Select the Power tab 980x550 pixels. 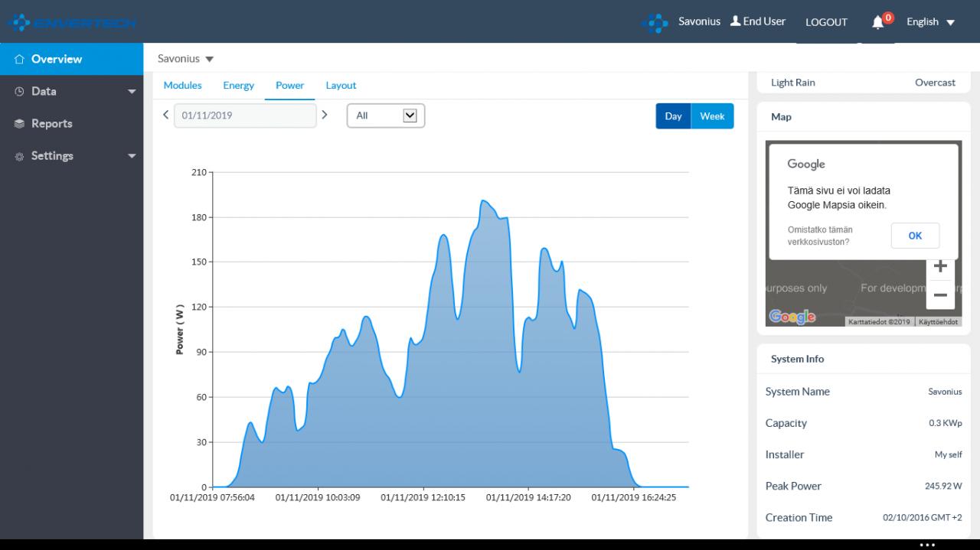click(290, 86)
